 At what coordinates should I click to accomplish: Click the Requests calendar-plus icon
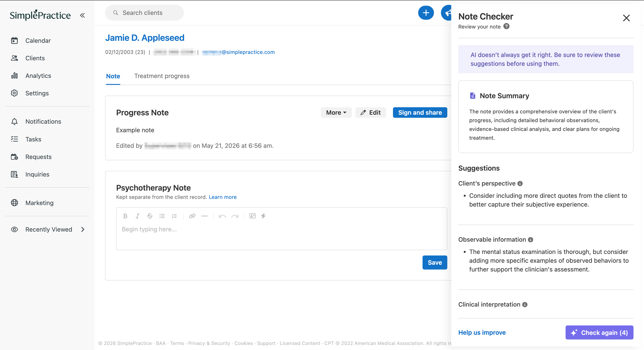click(x=14, y=157)
